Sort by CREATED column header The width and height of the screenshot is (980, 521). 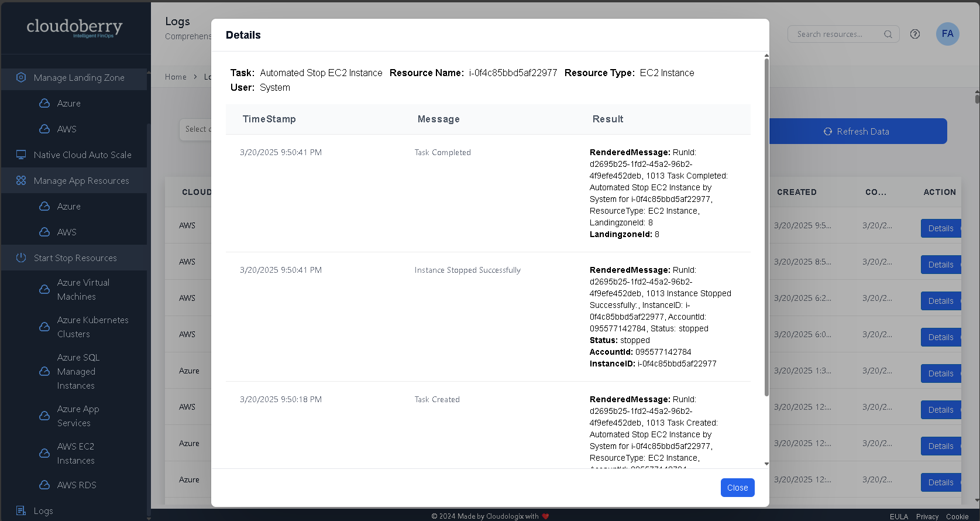point(796,192)
